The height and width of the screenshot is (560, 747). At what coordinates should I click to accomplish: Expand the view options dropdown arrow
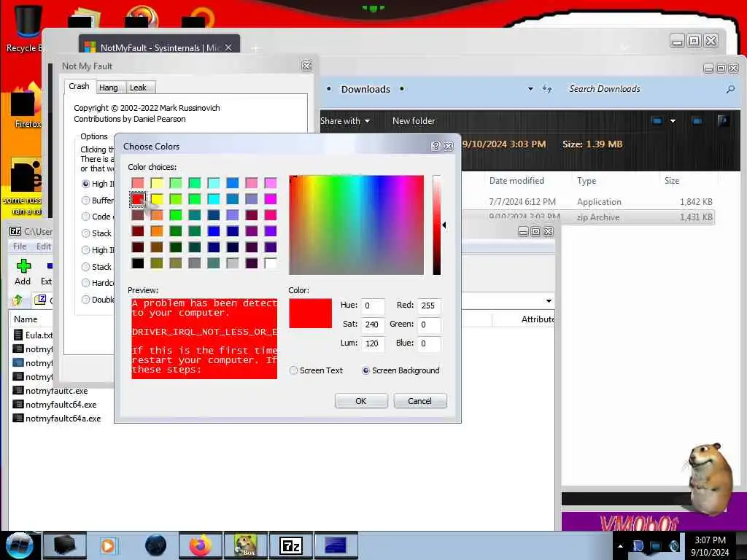[673, 121]
